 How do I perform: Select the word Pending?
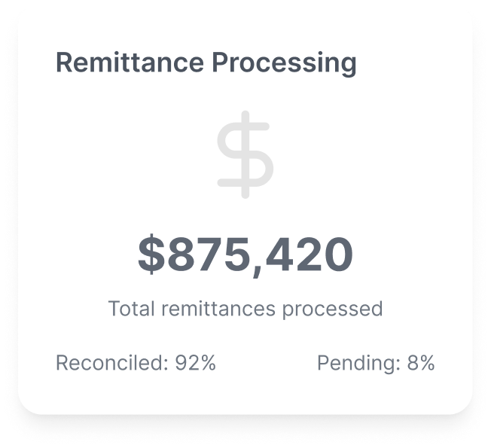point(357,363)
